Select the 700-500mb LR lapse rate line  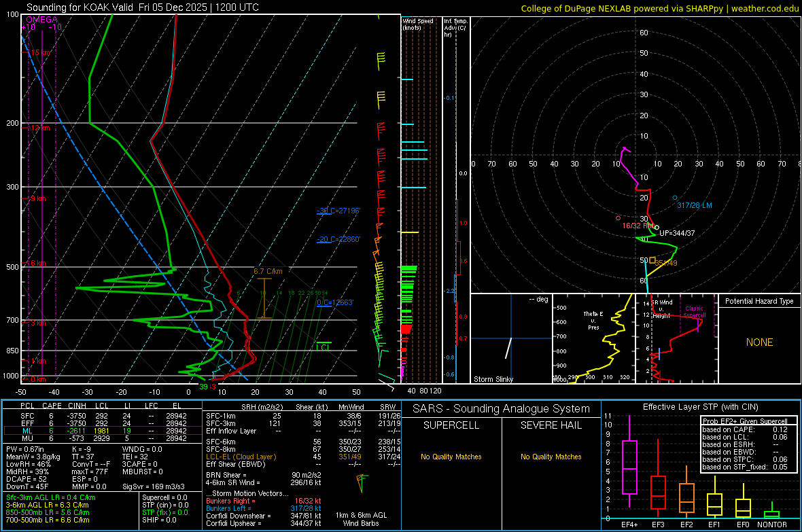coord(48,520)
